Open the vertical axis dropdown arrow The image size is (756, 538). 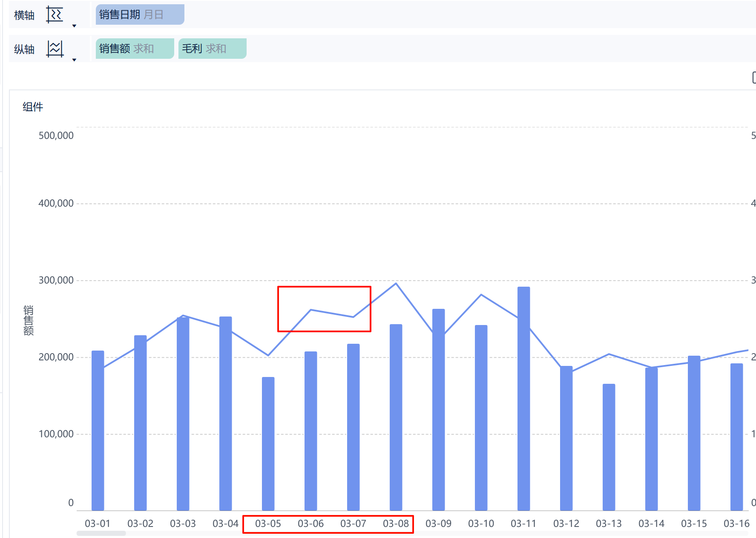[74, 60]
